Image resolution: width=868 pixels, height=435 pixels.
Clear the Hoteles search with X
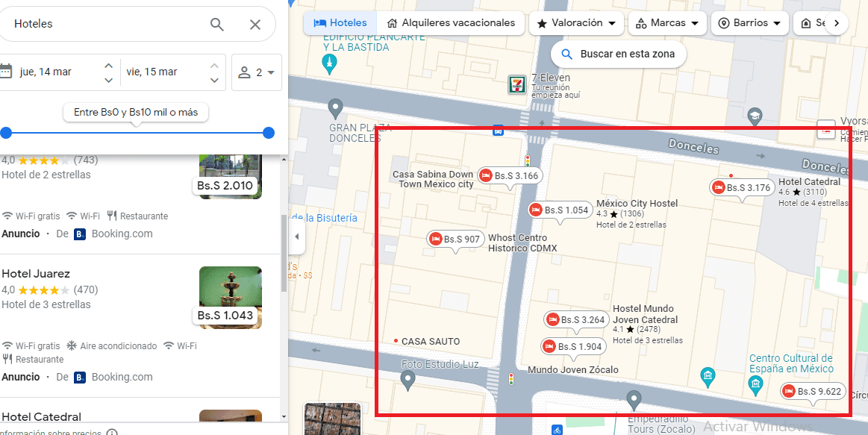[255, 25]
